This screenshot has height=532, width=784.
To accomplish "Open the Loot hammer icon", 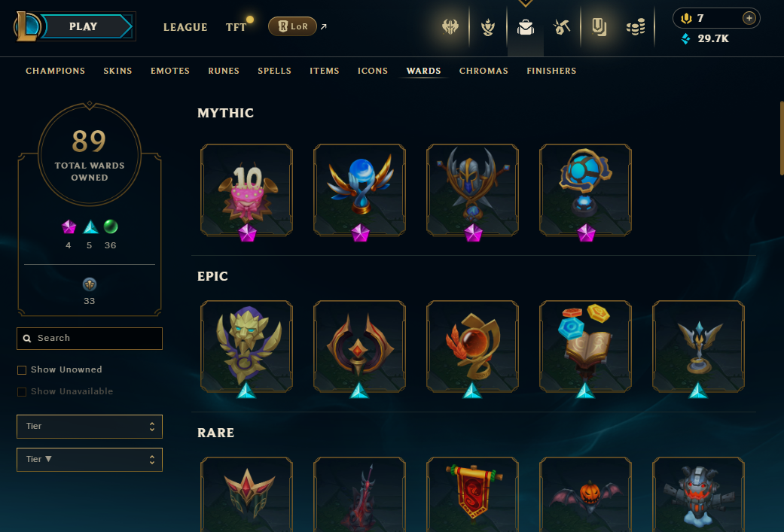I will coord(562,27).
